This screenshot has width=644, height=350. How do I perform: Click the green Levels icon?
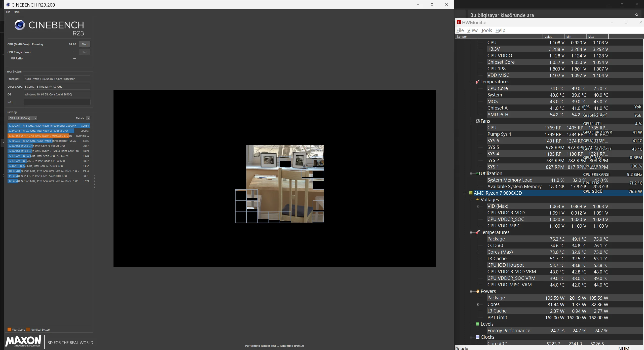click(477, 324)
